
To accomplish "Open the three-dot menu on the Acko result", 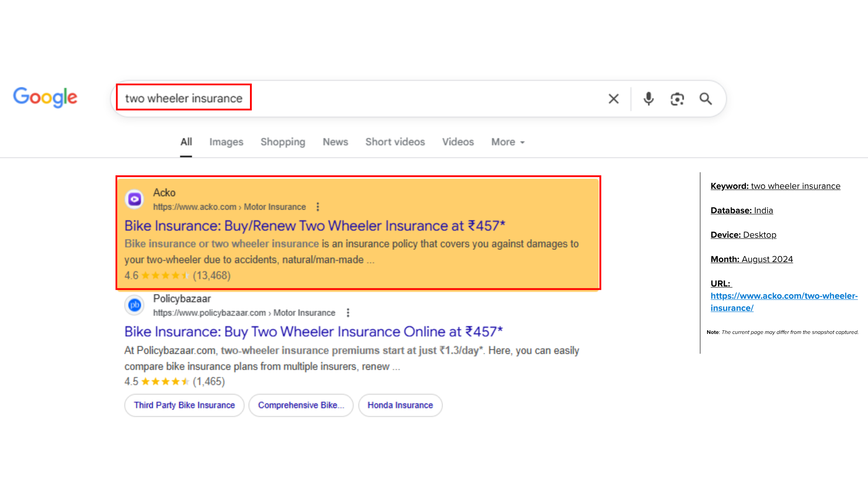I will click(x=318, y=206).
